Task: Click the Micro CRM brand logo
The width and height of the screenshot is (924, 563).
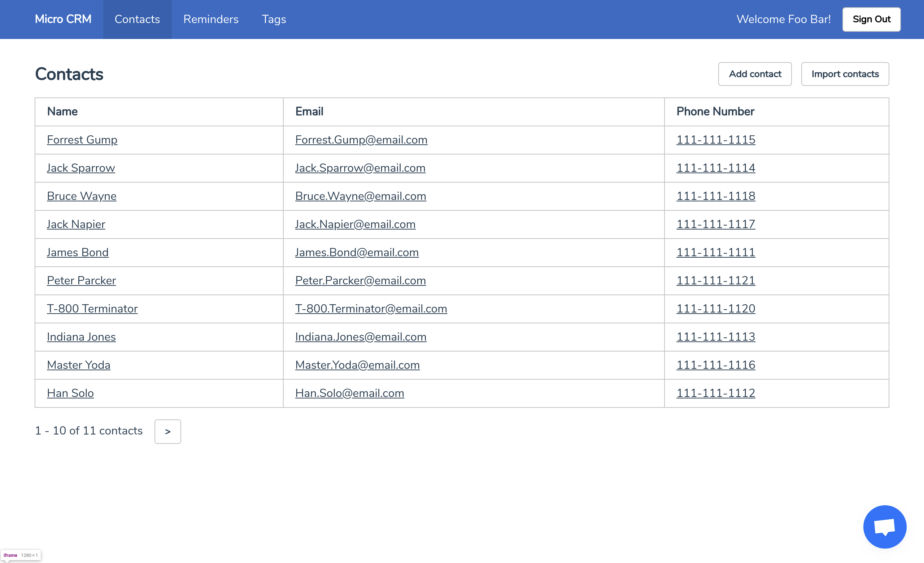Action: 63,19
